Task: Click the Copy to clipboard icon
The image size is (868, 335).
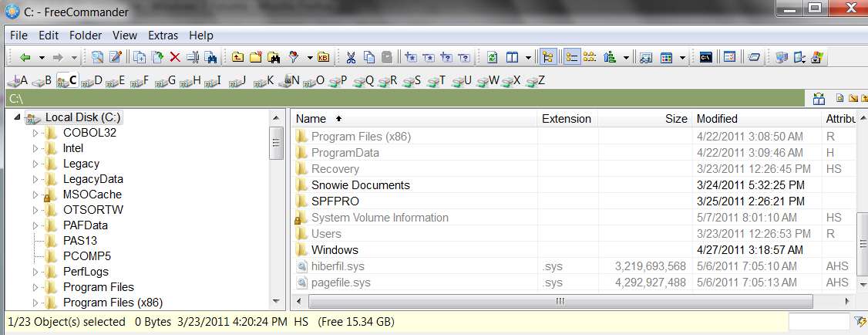Action: (x=369, y=57)
